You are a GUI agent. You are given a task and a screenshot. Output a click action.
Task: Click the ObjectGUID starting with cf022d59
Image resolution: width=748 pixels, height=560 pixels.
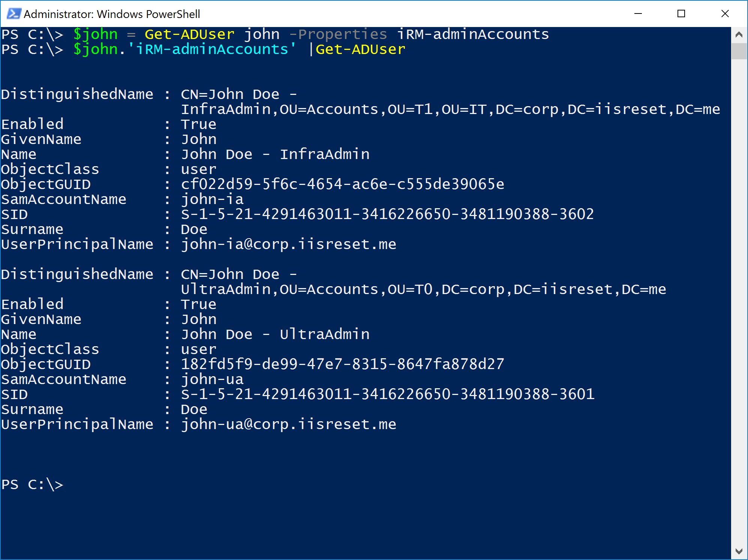342,184
